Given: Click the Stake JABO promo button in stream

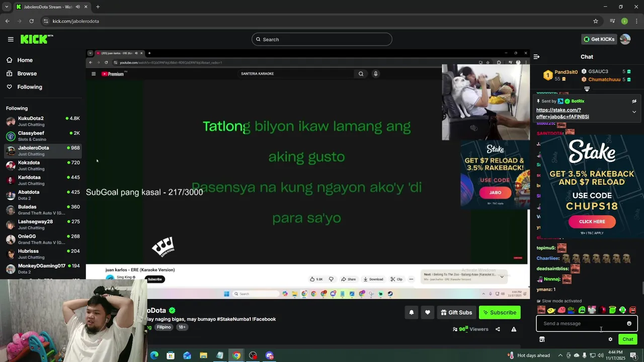Looking at the screenshot, I should (495, 193).
